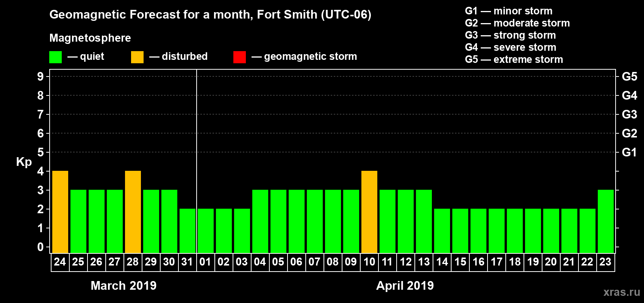Viewport: 644px width, 303px height.
Task: Click the green bar for April 18
Action: point(515,231)
